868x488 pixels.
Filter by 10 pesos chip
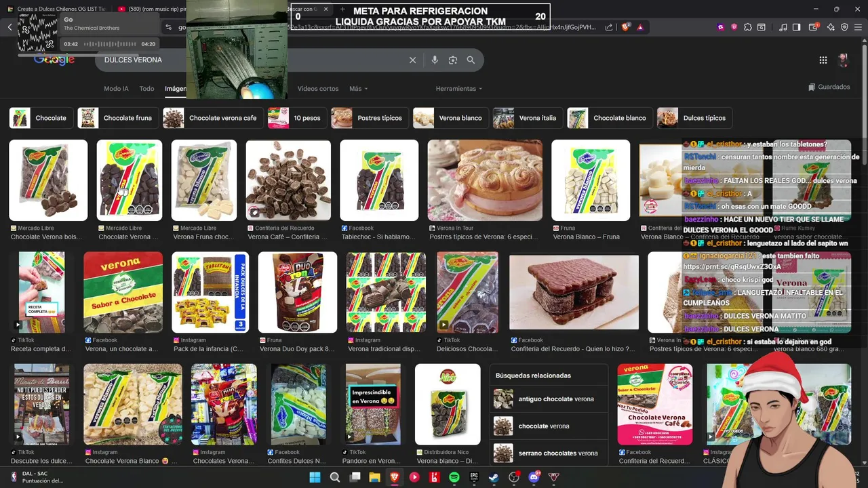[297, 118]
